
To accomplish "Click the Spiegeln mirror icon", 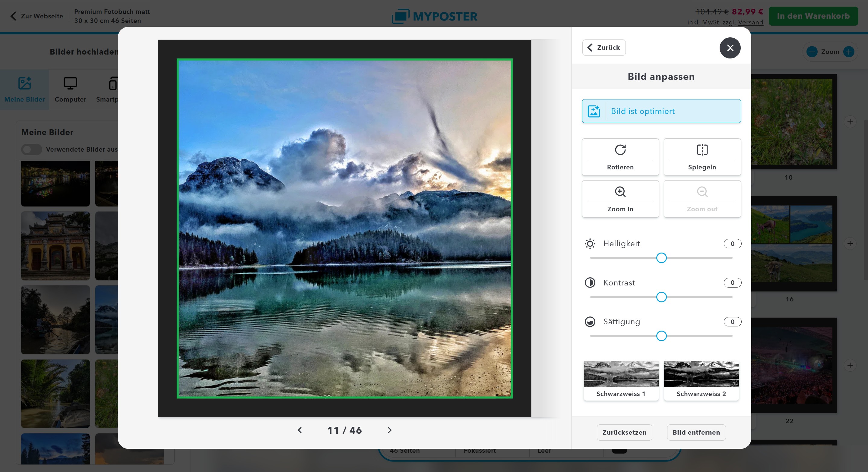I will pyautogui.click(x=702, y=149).
